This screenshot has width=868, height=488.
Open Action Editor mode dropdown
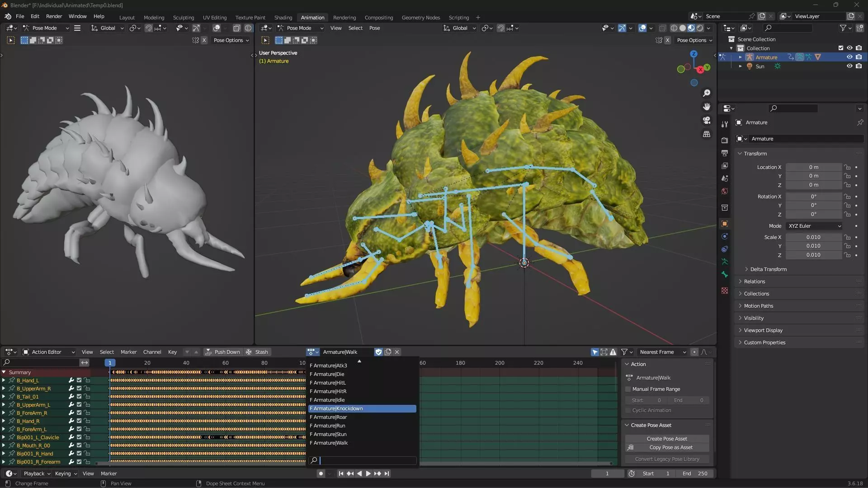pos(49,352)
